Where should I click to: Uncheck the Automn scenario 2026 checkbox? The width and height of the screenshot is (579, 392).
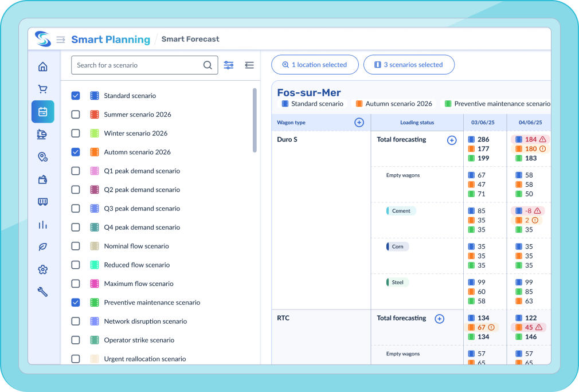tap(76, 152)
